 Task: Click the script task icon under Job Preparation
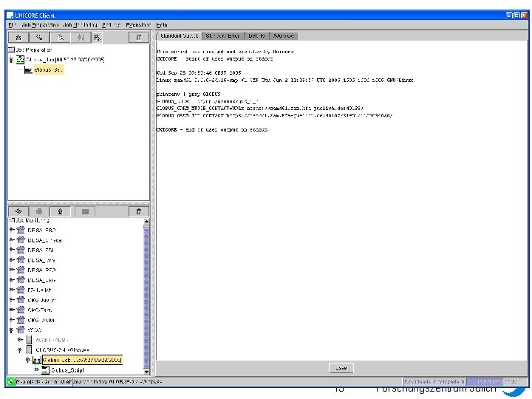pos(28,70)
